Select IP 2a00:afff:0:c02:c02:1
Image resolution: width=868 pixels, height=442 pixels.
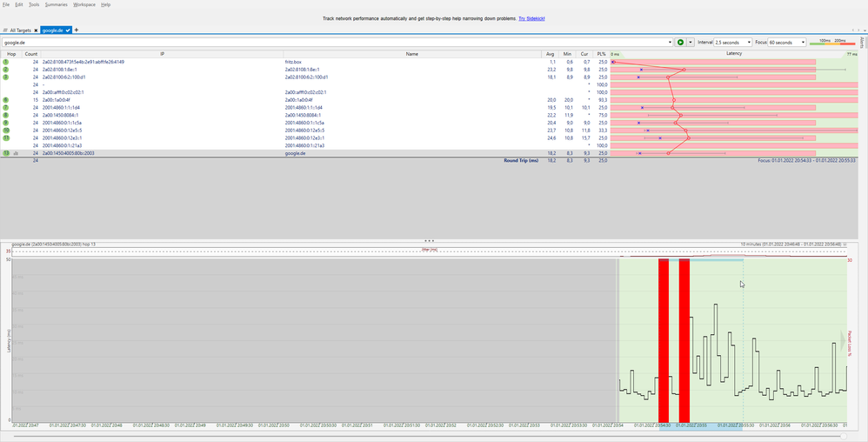63,92
